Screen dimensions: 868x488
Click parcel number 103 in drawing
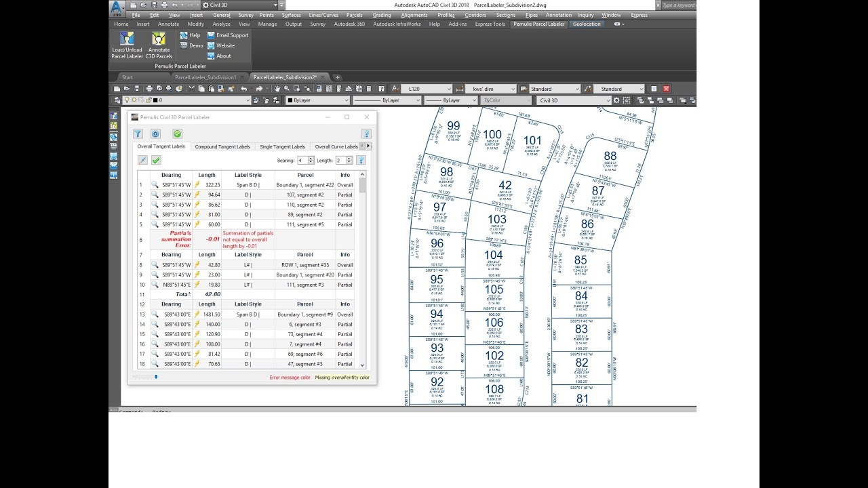pyautogui.click(x=497, y=219)
